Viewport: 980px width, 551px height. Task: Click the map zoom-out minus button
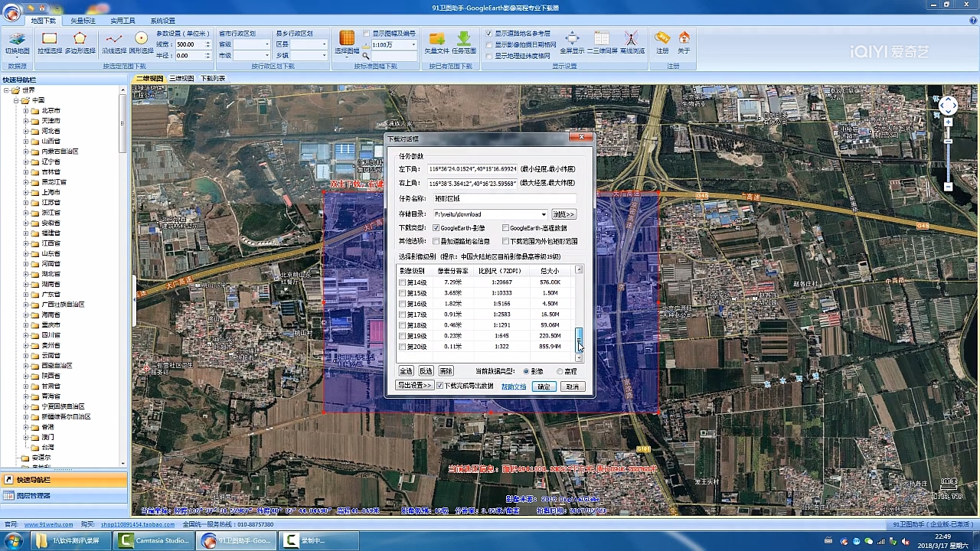[x=948, y=187]
